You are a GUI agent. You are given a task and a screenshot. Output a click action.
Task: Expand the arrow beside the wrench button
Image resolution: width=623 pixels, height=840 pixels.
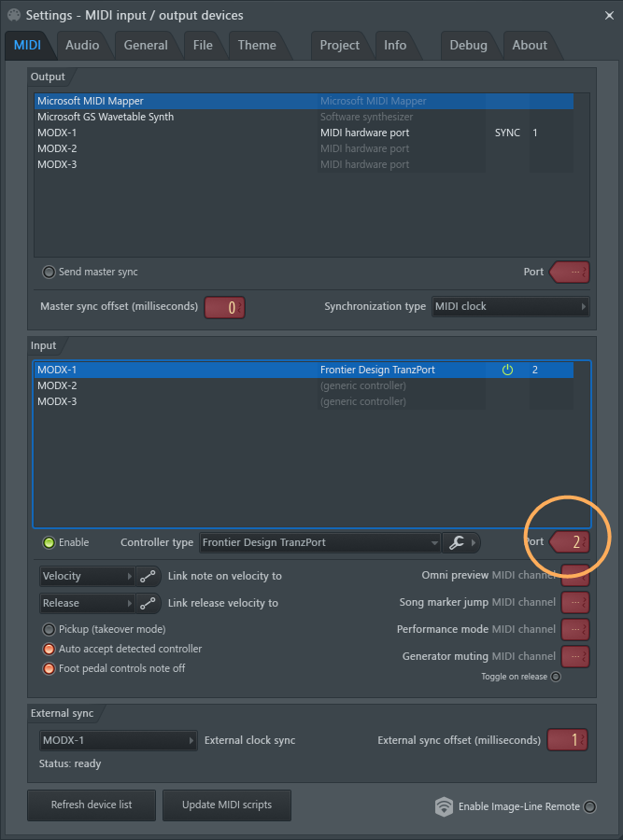pyautogui.click(x=474, y=542)
